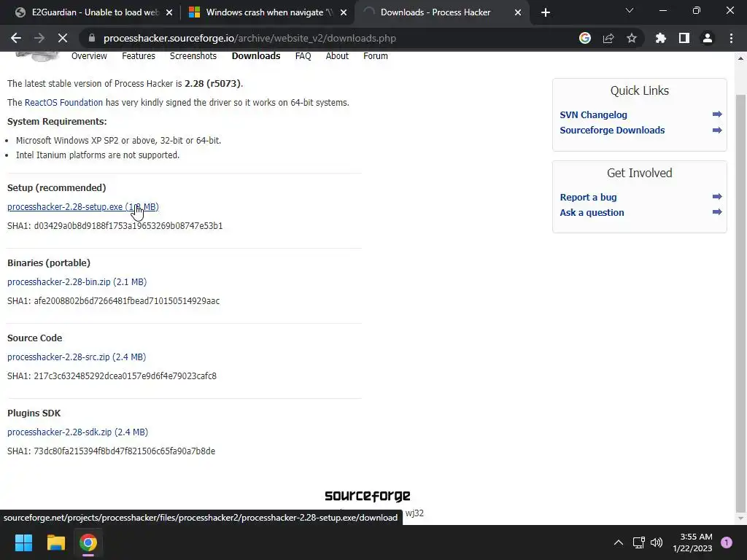
Task: Open Overview page in site nav
Action: pyautogui.click(x=89, y=56)
